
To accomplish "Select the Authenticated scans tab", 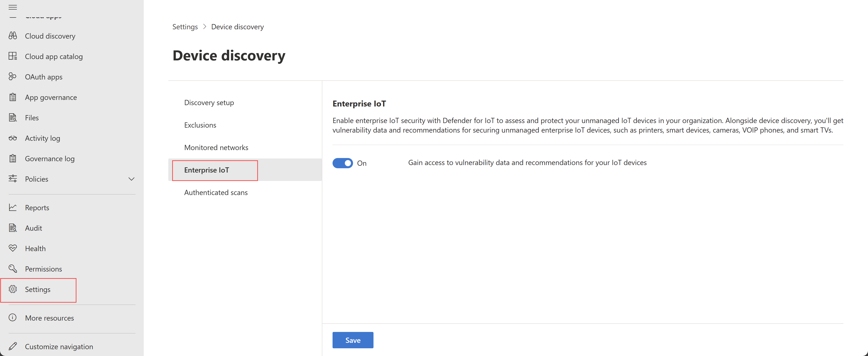I will click(x=216, y=192).
